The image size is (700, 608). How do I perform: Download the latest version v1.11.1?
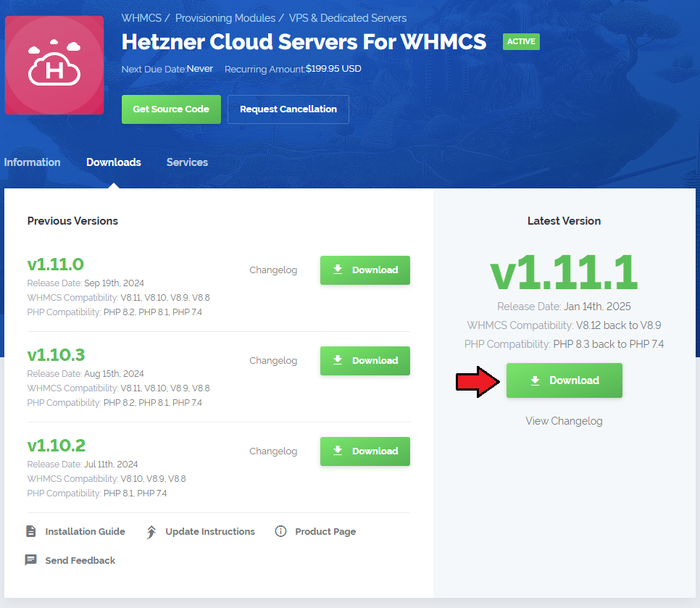click(564, 380)
